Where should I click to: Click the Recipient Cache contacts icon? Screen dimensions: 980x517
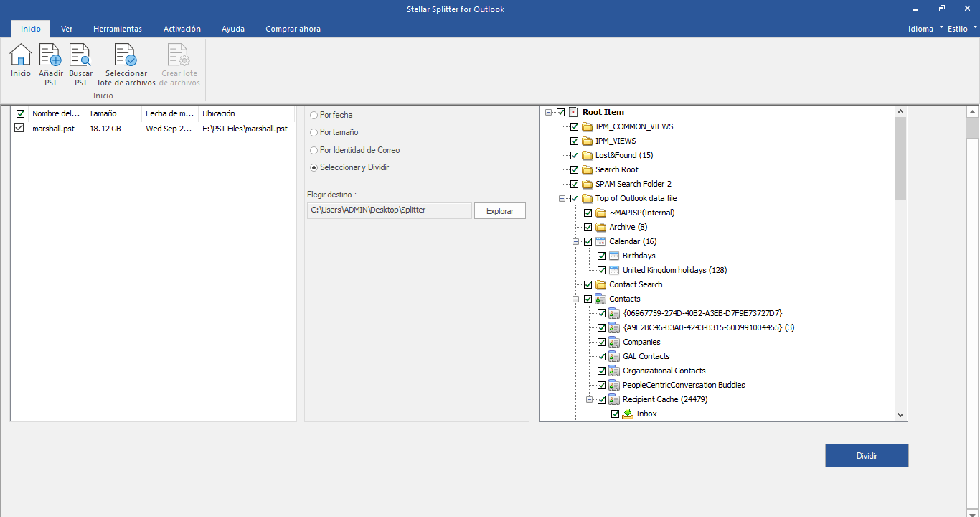[x=614, y=399]
